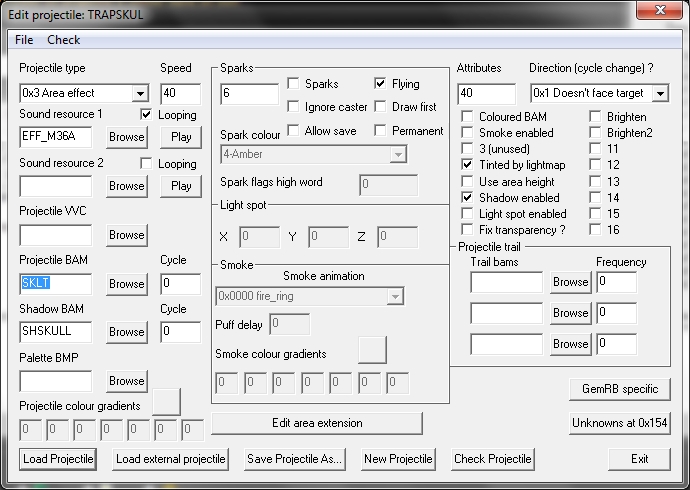Click Load external projectile

tap(171, 459)
